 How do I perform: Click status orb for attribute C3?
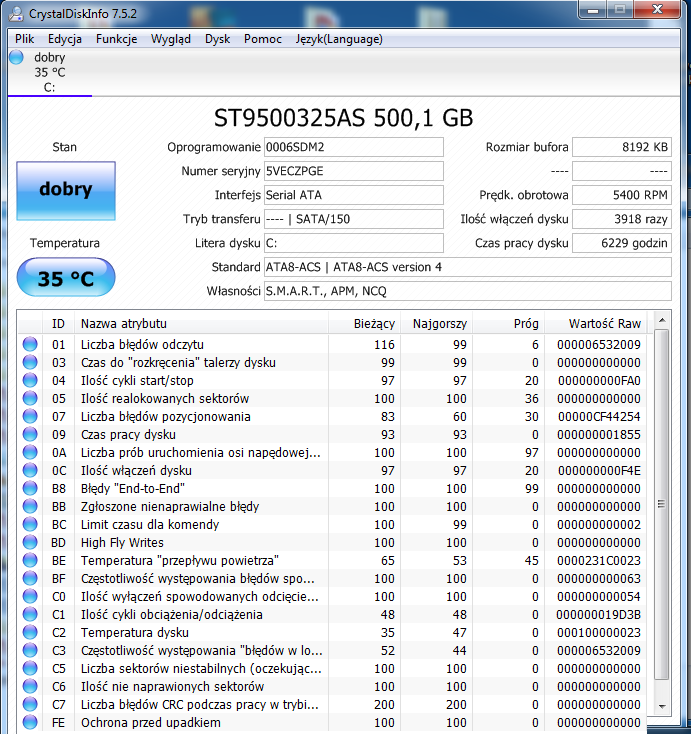(30, 651)
